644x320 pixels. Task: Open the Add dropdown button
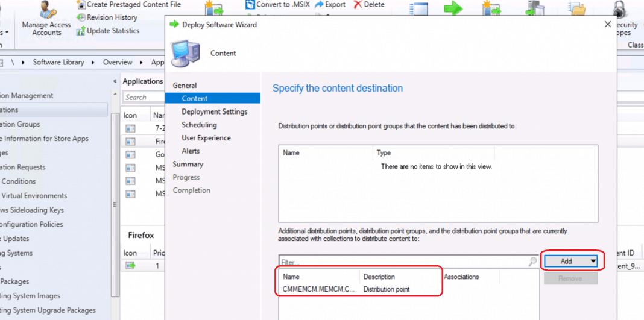coord(593,261)
